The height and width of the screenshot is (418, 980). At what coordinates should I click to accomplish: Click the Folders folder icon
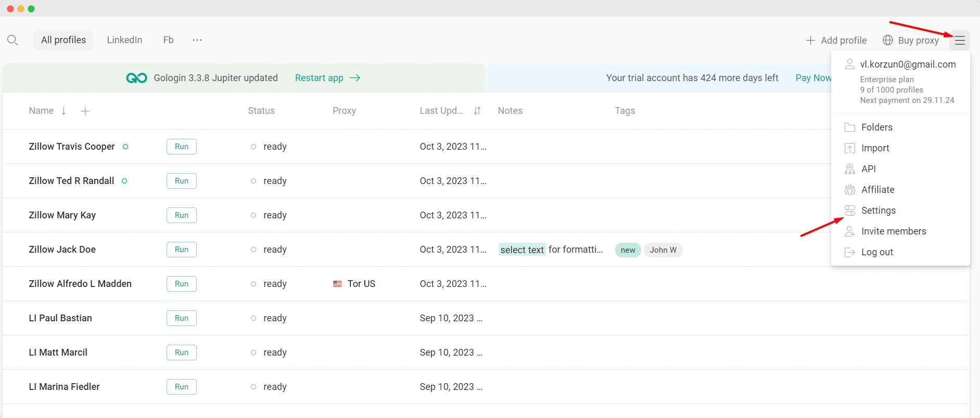pos(849,127)
